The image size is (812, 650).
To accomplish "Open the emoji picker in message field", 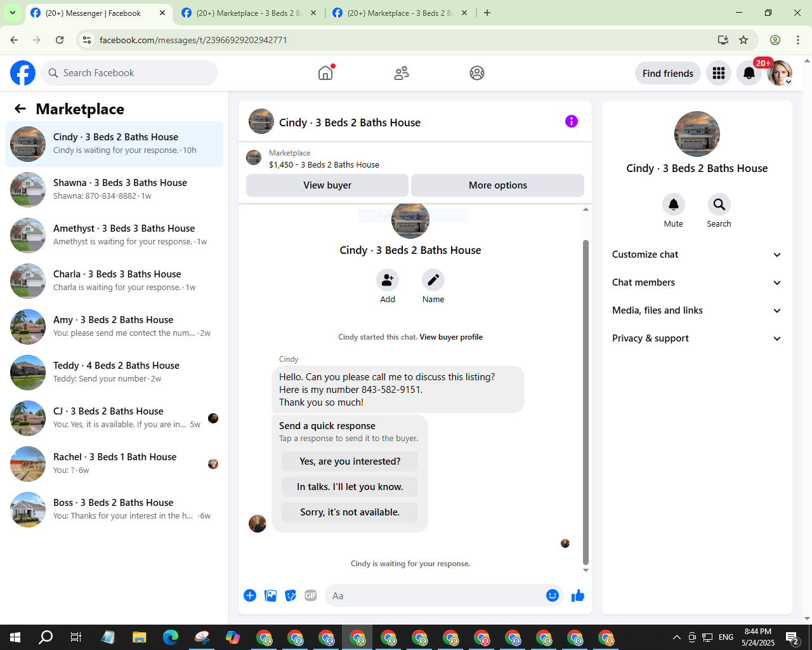I will tap(553, 595).
